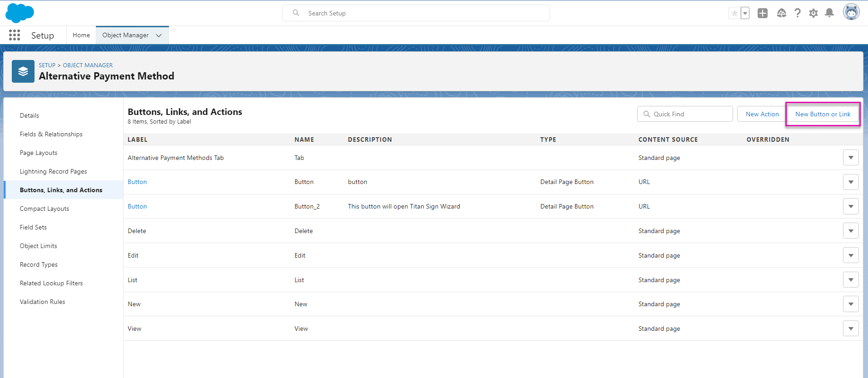Open Validation Rules in sidebar
Viewport: 868px width, 378px height.
coord(43,302)
